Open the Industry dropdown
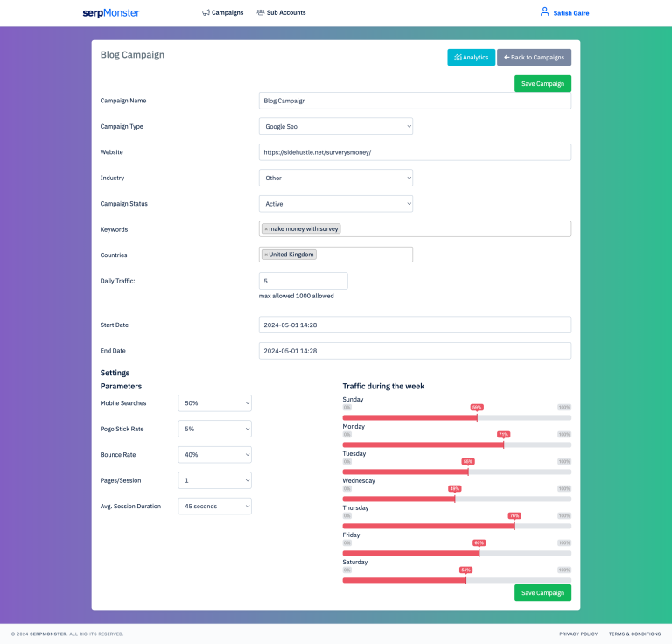The image size is (672, 644). 336,178
